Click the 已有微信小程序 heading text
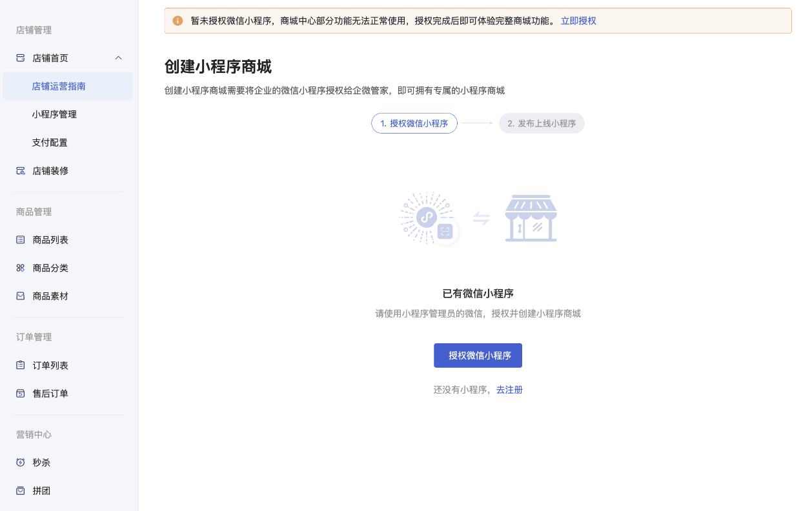 point(478,294)
